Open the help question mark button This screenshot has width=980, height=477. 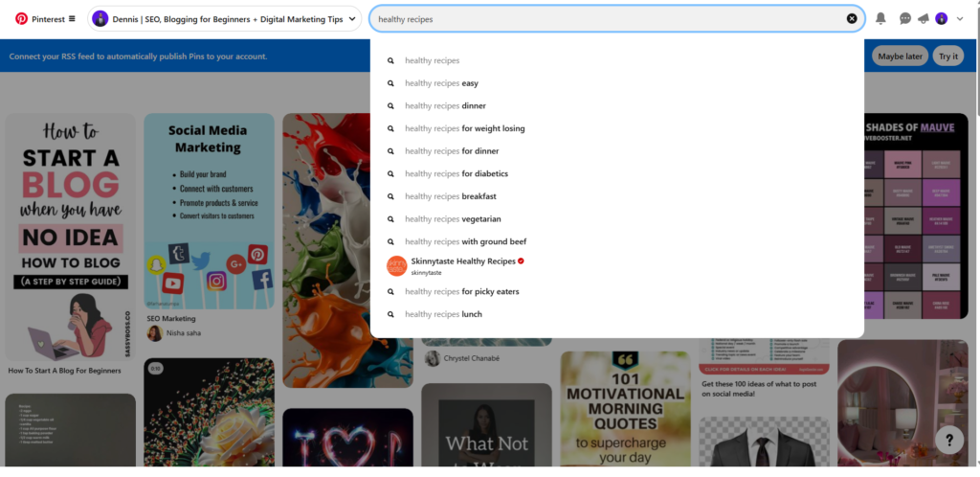click(949, 440)
